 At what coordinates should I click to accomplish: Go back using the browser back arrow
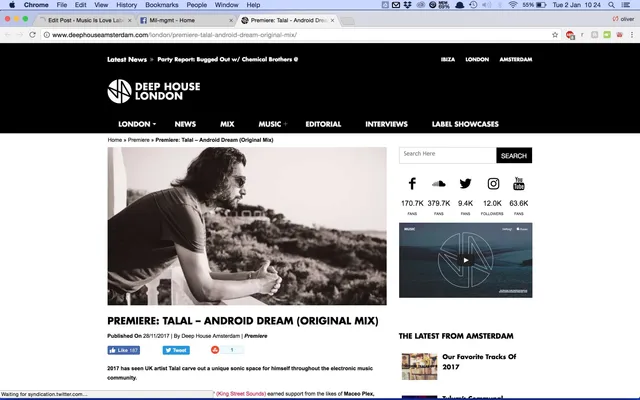click(8, 35)
